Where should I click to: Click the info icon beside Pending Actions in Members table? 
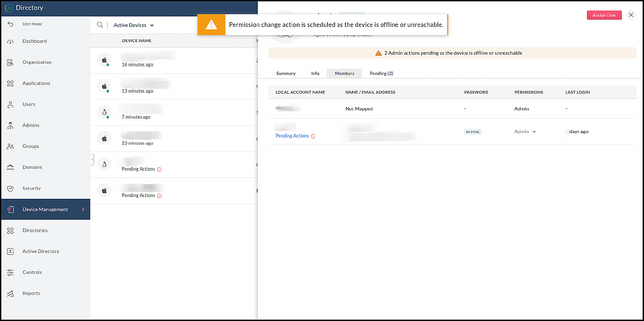pos(313,136)
